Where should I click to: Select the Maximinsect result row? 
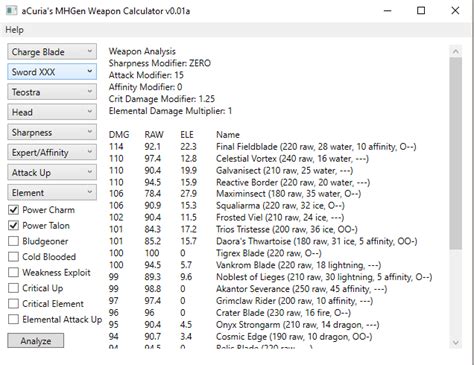pos(235,194)
